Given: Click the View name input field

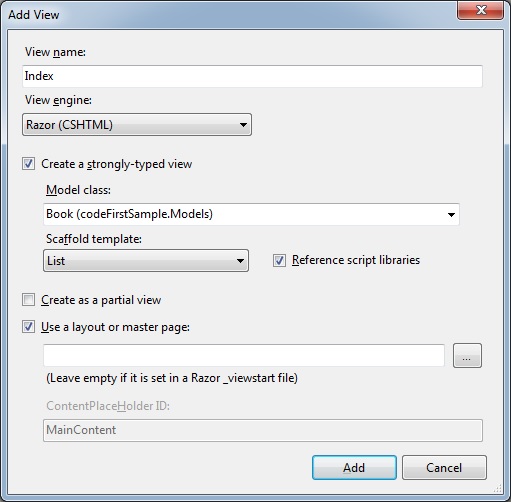Looking at the screenshot, I should tap(252, 76).
